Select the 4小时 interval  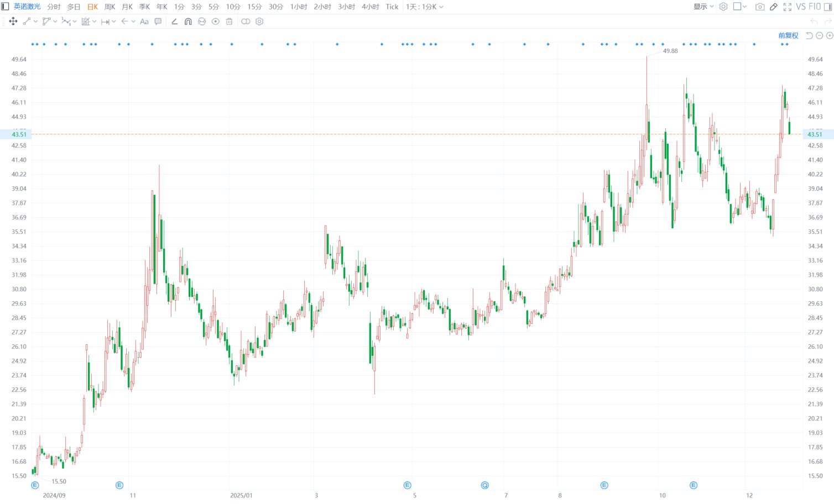point(370,7)
